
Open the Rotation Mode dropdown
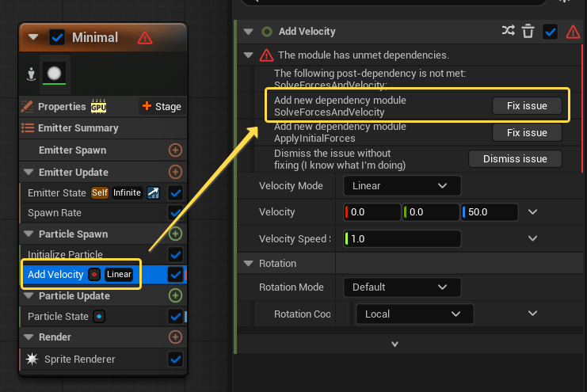point(402,287)
